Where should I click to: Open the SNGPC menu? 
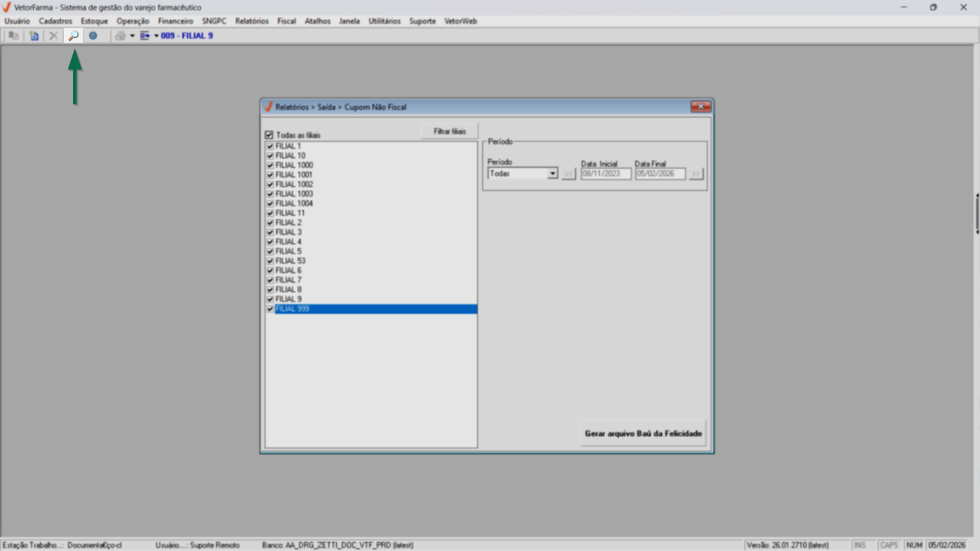[x=214, y=21]
